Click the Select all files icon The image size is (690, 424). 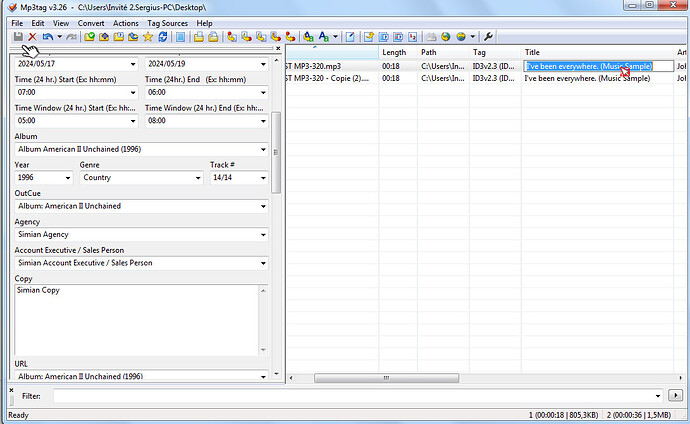[180, 37]
